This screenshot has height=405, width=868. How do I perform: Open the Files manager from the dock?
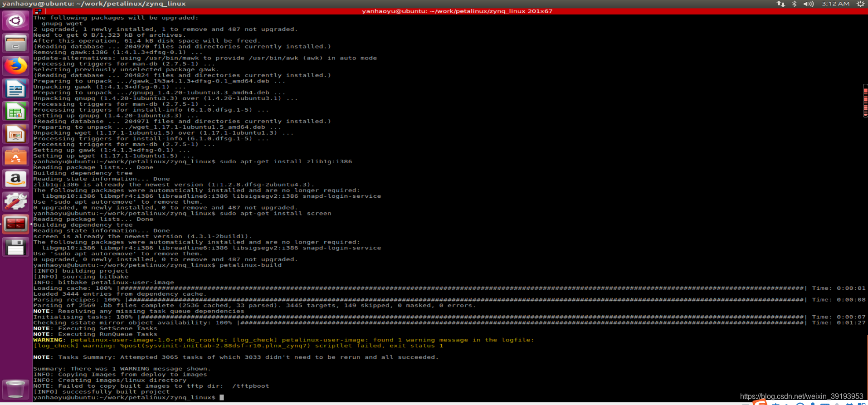16,43
